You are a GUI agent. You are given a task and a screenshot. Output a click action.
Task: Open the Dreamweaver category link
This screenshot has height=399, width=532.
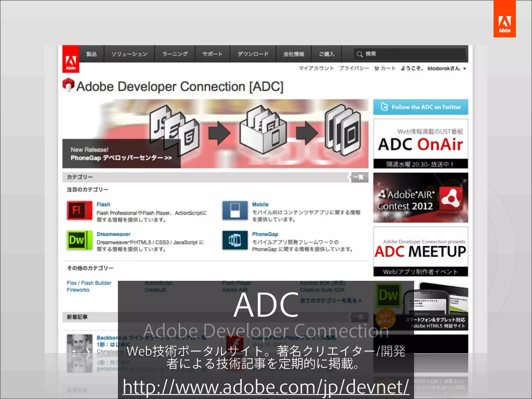114,234
